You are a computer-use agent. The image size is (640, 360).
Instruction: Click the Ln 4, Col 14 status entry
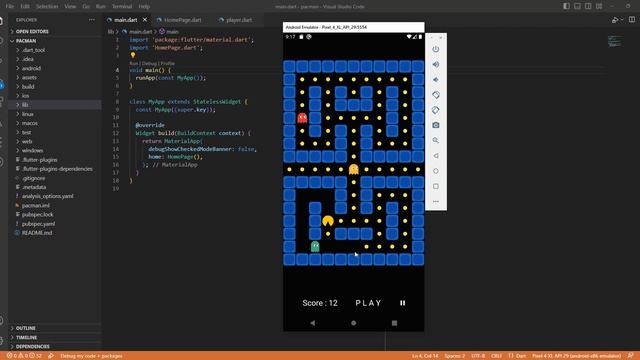tap(424, 356)
